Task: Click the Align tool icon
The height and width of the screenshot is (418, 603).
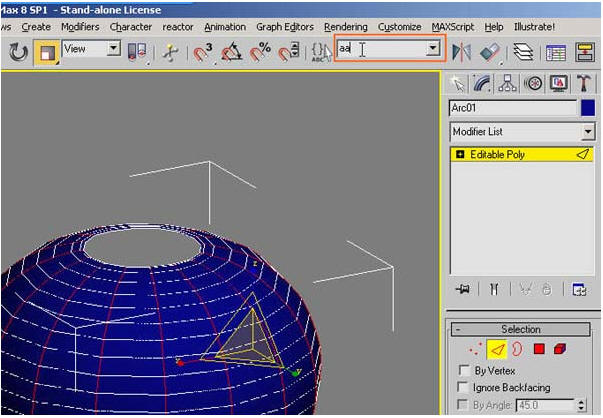Action: click(490, 52)
